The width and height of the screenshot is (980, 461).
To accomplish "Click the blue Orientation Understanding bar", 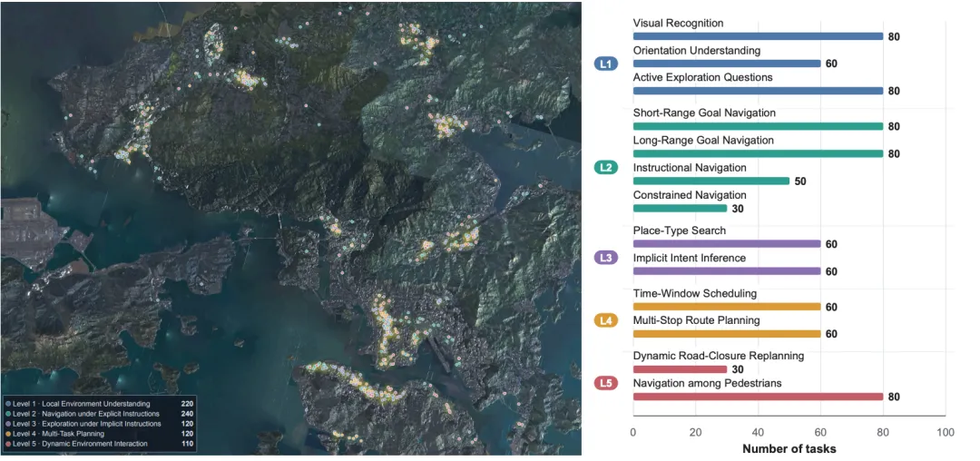I will coord(727,64).
